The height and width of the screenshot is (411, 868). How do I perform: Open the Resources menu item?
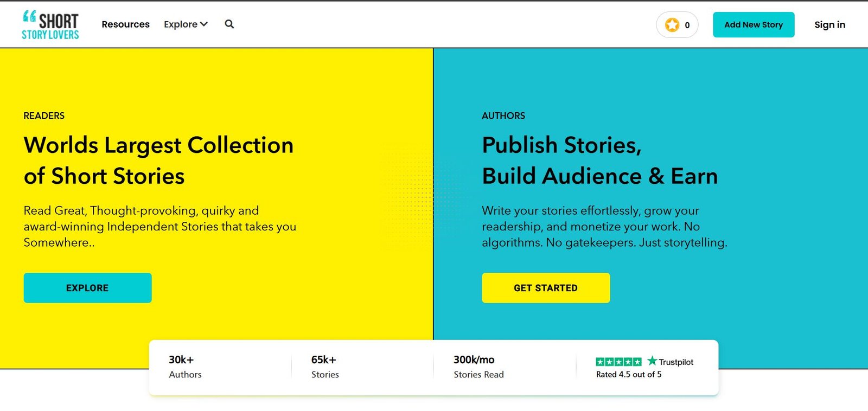[125, 24]
